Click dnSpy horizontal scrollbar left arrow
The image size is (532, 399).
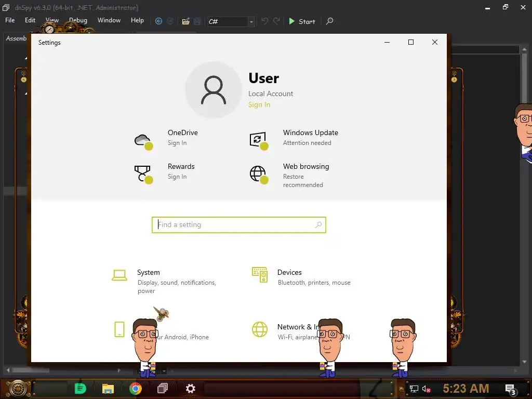(x=8, y=370)
